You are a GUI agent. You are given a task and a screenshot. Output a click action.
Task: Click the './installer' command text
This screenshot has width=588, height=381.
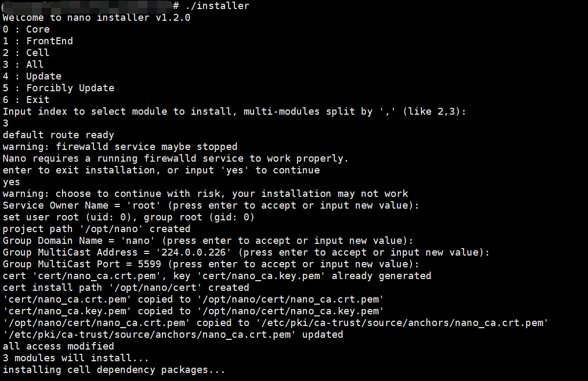coord(217,6)
